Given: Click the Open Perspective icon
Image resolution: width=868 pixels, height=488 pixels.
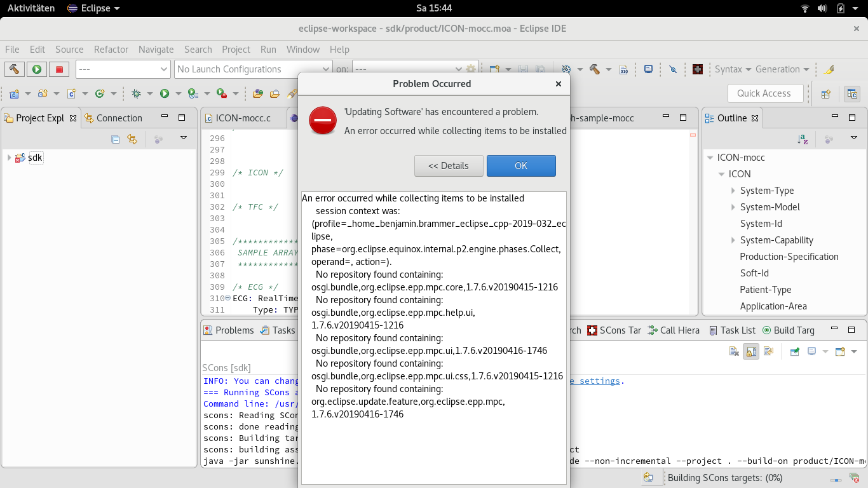Looking at the screenshot, I should (x=825, y=94).
